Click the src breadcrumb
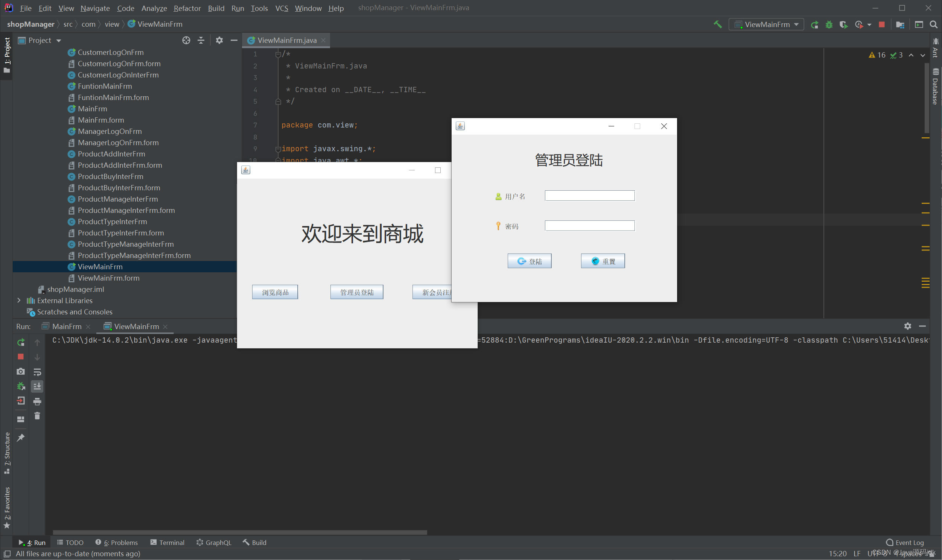The width and height of the screenshot is (942, 560). coord(68,24)
